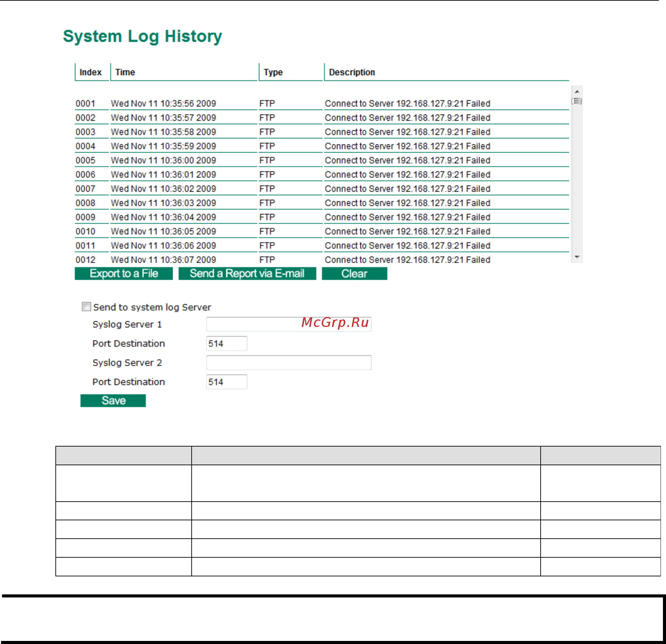666x644 pixels.
Task: Select the Time column header
Action: point(125,72)
